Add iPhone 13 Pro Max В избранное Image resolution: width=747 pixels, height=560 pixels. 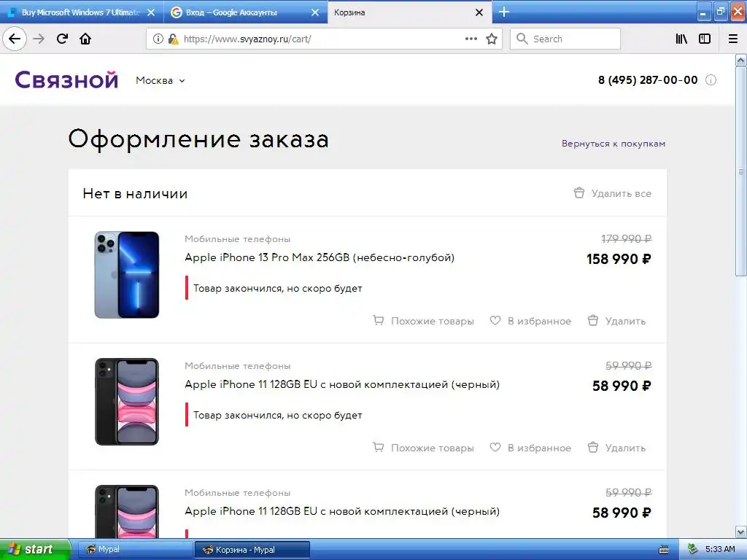(x=530, y=321)
